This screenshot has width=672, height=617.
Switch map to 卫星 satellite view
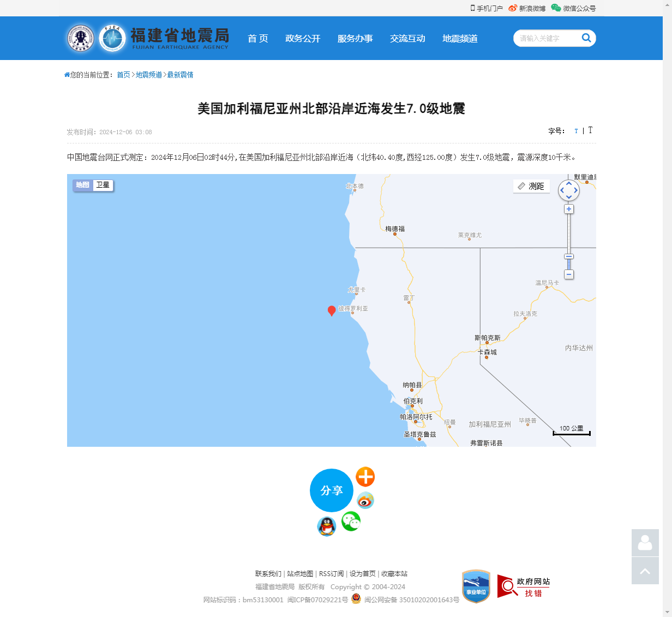103,185
